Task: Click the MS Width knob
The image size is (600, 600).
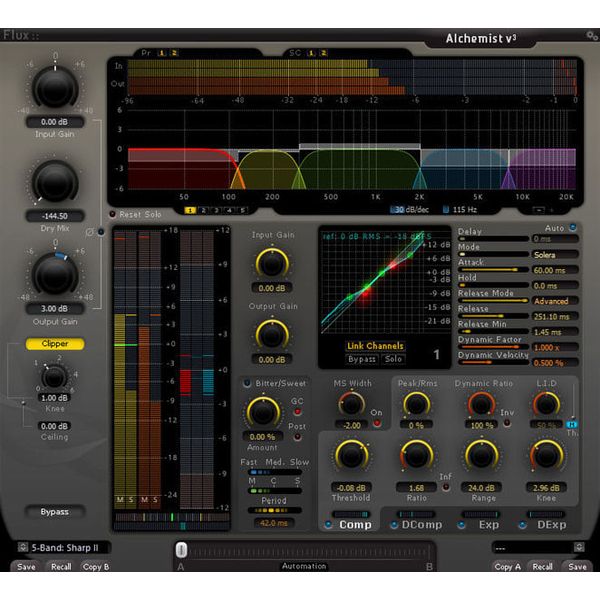Action: [350, 403]
